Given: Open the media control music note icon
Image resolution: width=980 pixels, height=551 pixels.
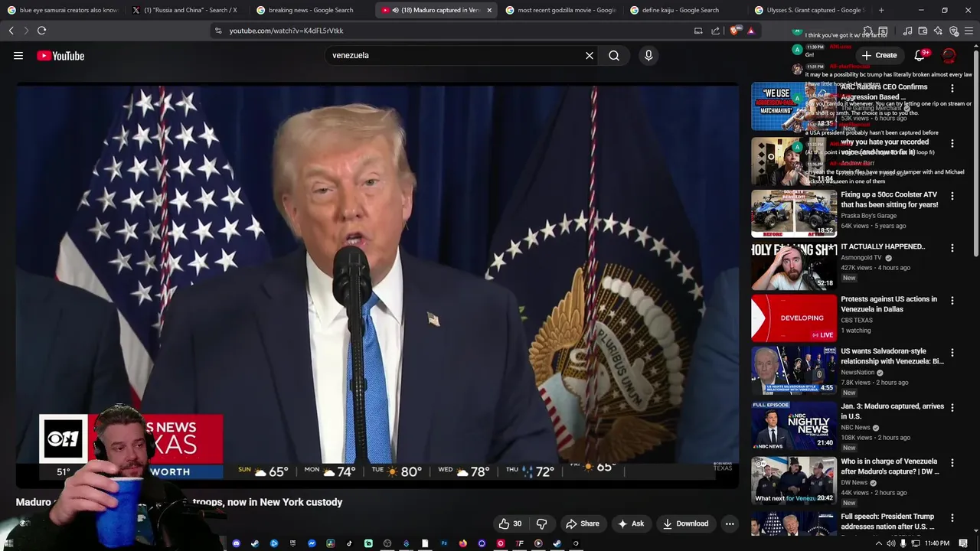Looking at the screenshot, I should (x=907, y=31).
